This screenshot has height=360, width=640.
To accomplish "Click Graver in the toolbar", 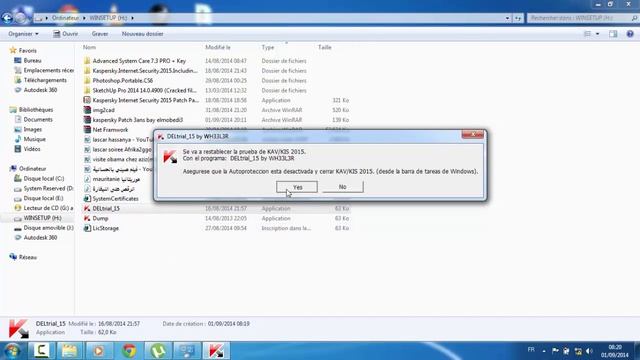I will point(100,34).
